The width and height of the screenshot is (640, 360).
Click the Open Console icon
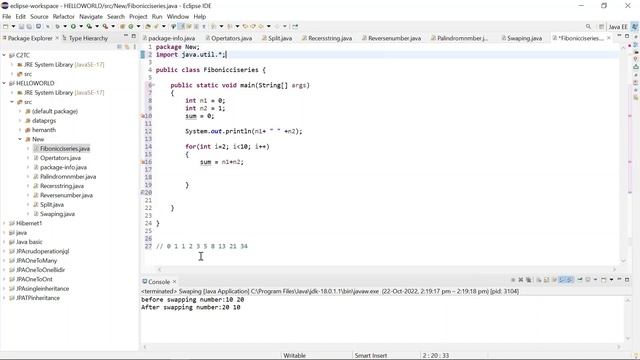point(603,280)
